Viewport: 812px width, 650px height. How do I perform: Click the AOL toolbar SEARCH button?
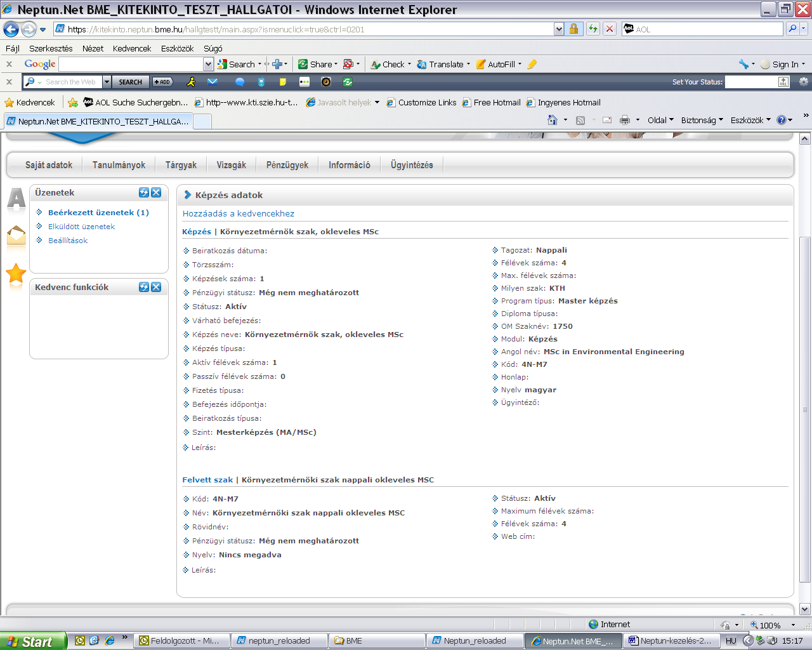pos(130,82)
